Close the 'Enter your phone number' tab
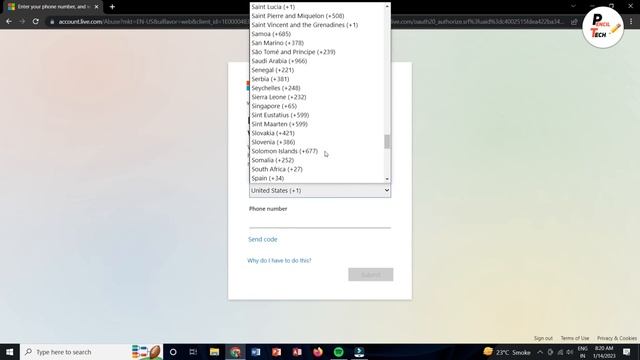The height and width of the screenshot is (360, 640). coord(96,7)
